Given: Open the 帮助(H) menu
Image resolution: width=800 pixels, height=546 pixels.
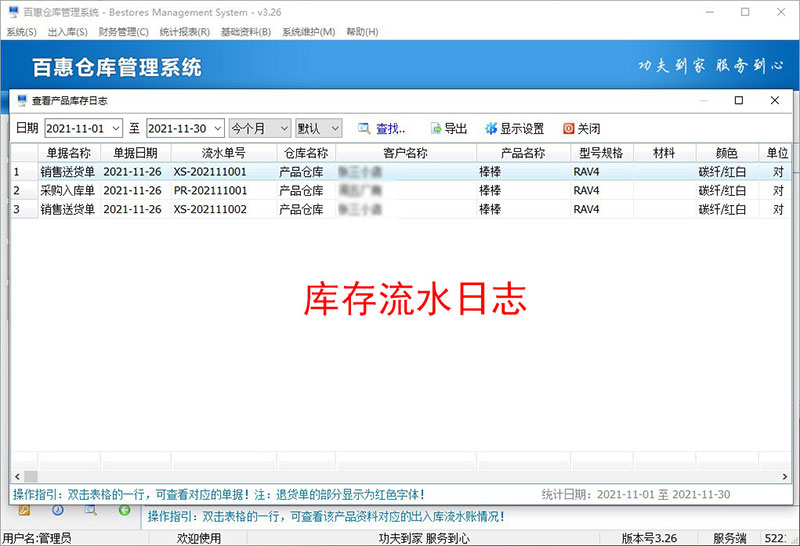Looking at the screenshot, I should [x=362, y=32].
